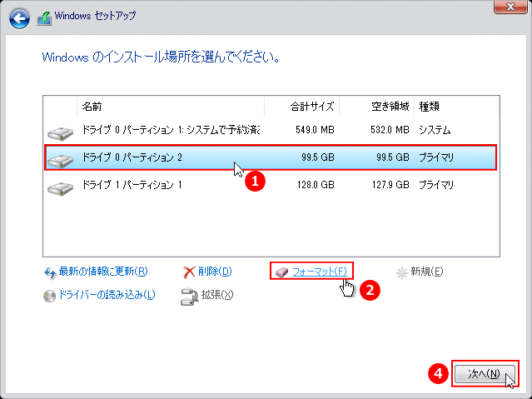532x399 pixels.
Task: Sort by the 種類 column header
Action: coord(456,107)
